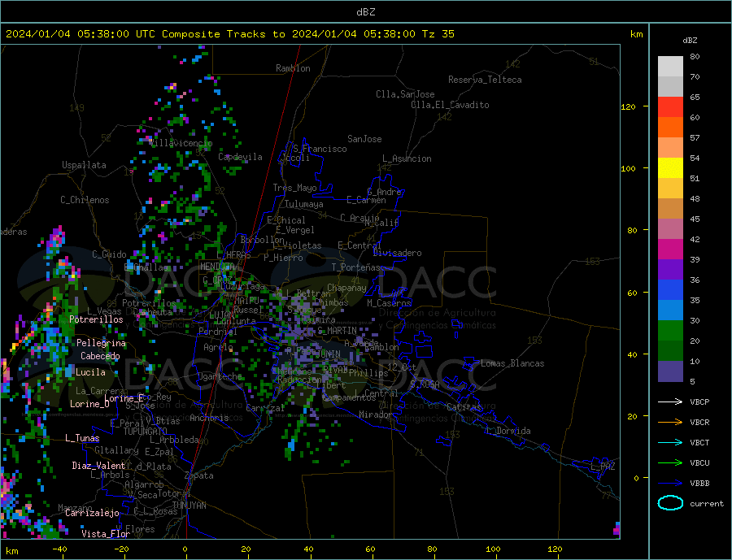Click the orange VBCR arrow in legend
This screenshot has height=560, width=732.
(670, 423)
